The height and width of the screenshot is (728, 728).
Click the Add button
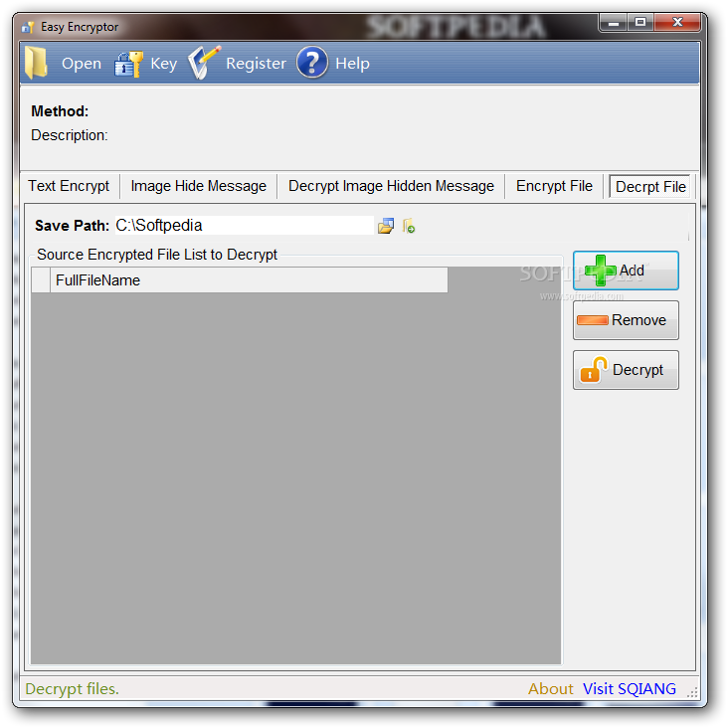click(626, 271)
